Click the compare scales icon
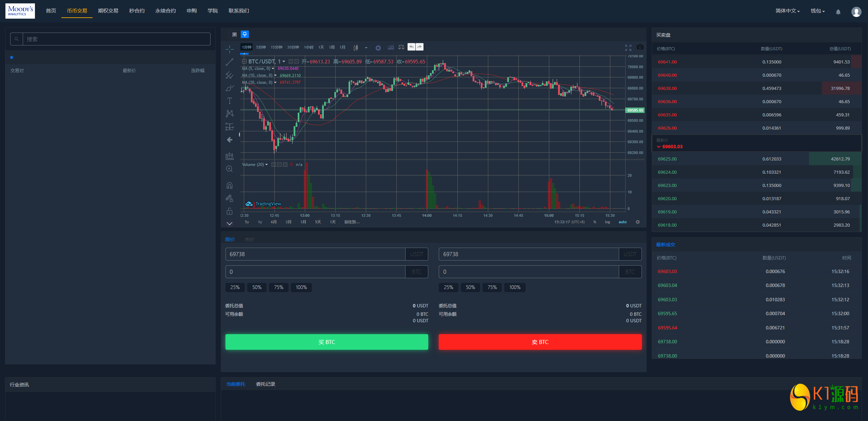 point(401,47)
